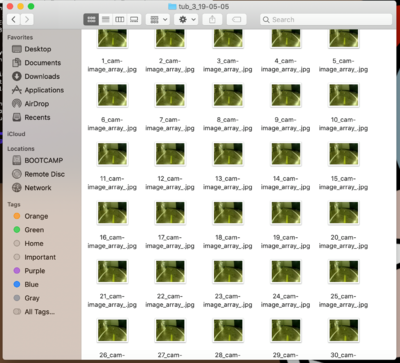Select the 29_cam image thumbnail
Screen dimensions: 400x363
[x=286, y=330]
